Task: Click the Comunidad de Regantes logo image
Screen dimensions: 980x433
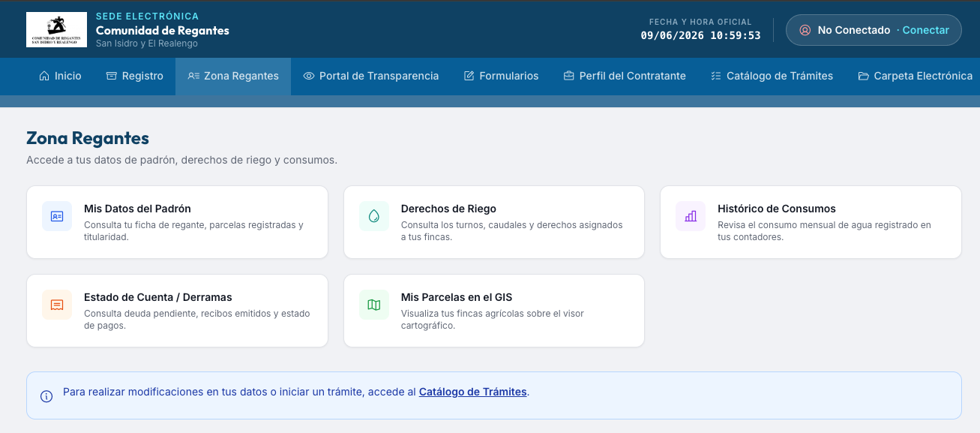Action: (56, 30)
